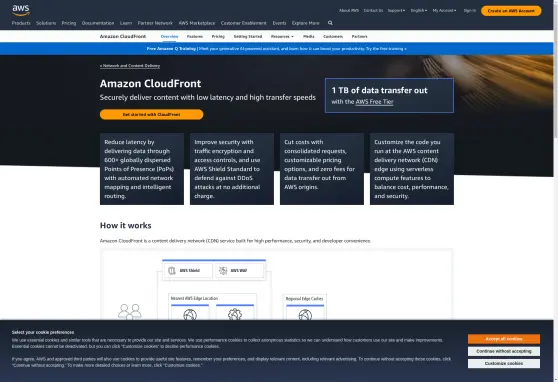Click the Reduce latency card
Viewport: 558px width, 382px height.
142,169
